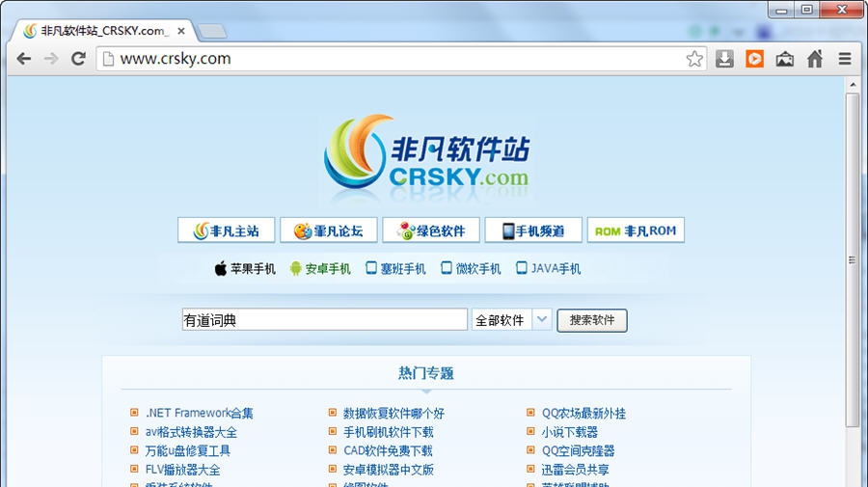Open the 非凡ROM button
The width and height of the screenshot is (868, 487).
pos(636,230)
